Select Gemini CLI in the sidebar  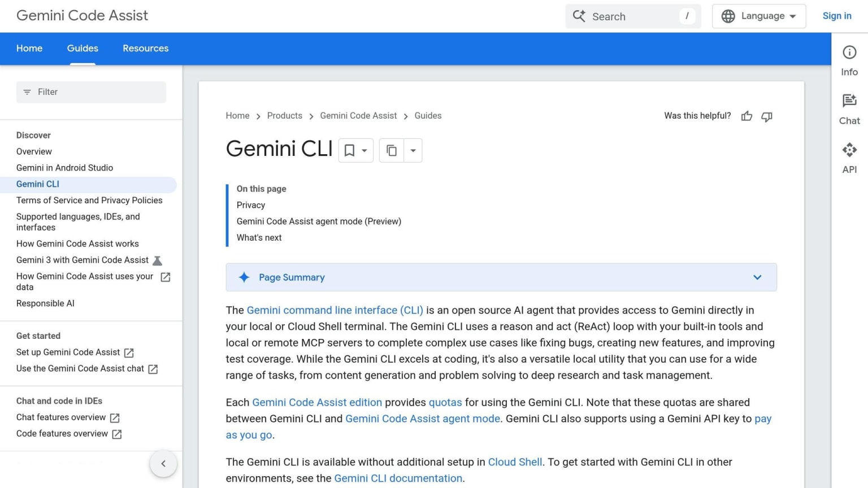(38, 184)
